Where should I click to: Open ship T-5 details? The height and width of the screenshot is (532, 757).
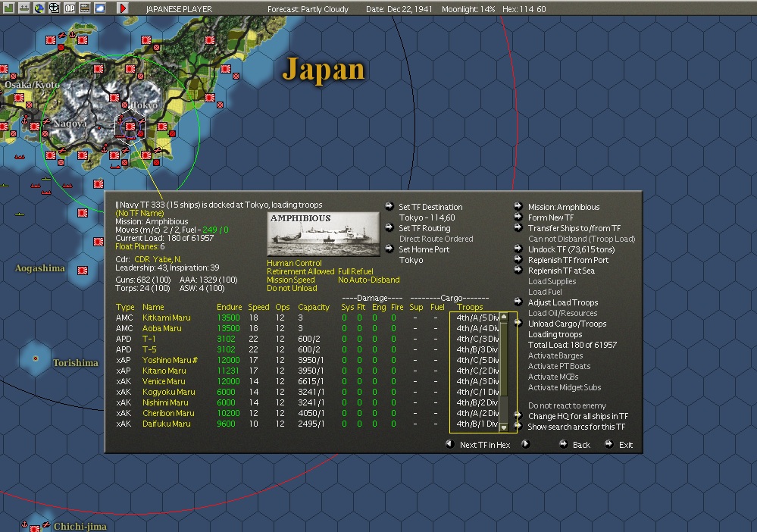point(149,349)
